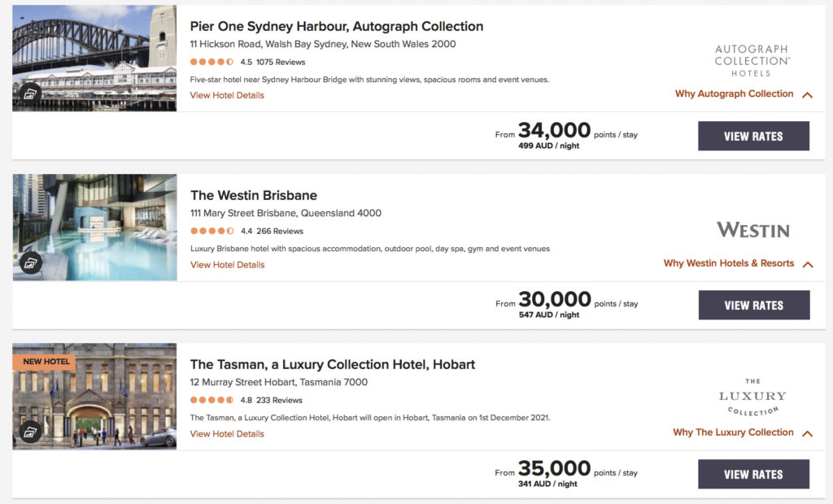View The Tasman's photo gallery icon
Viewport: 833px width, 504px height.
pos(31,431)
